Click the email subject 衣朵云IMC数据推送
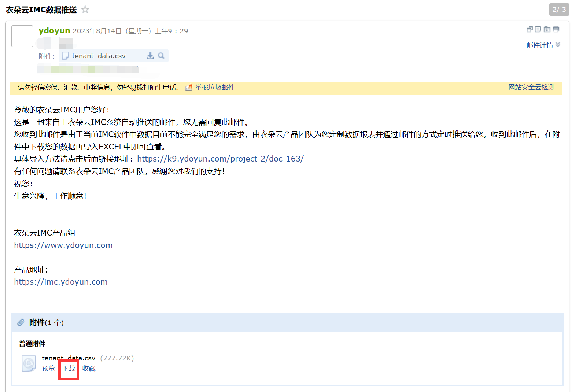The width and height of the screenshot is (572, 392). click(x=41, y=10)
